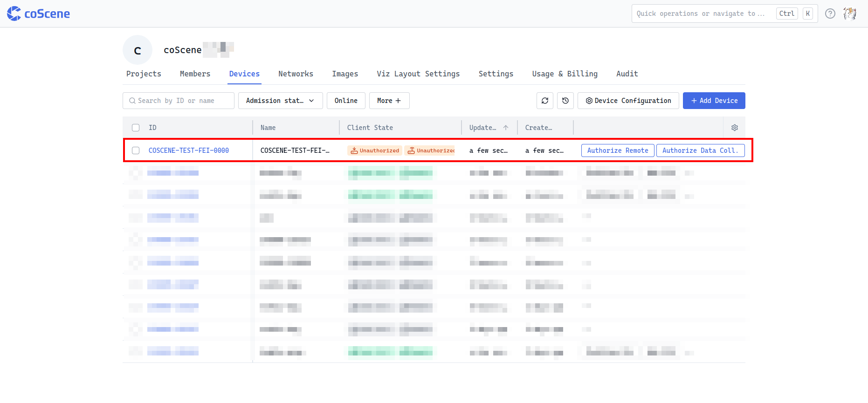Open the Audit tab
This screenshot has height=403, width=868.
click(x=627, y=74)
